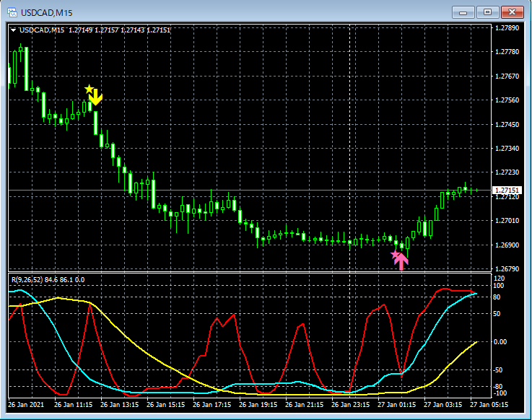
Task: Click the 1.27010 price scale label
Action: tap(507, 221)
